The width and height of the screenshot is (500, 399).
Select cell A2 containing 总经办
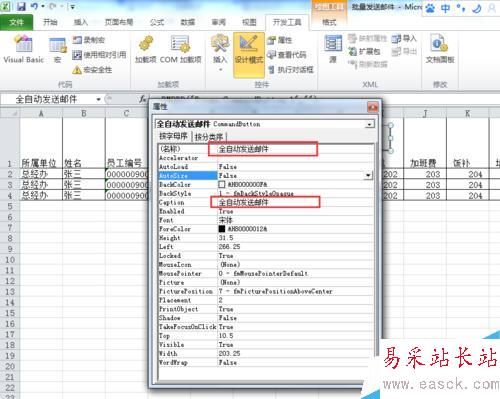click(41, 174)
